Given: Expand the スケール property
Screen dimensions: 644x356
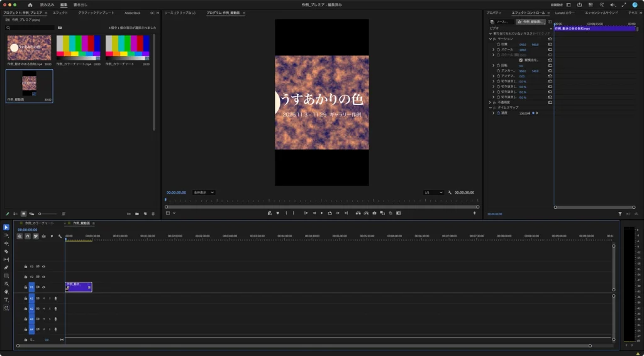Looking at the screenshot, I should click(493, 50).
